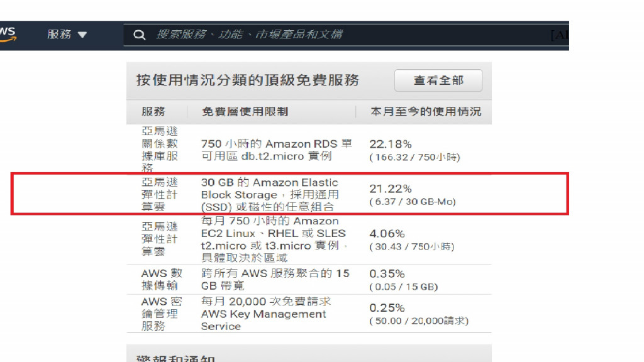Click the 服務 column header
Viewport: 644px width, 362px height.
click(x=153, y=112)
